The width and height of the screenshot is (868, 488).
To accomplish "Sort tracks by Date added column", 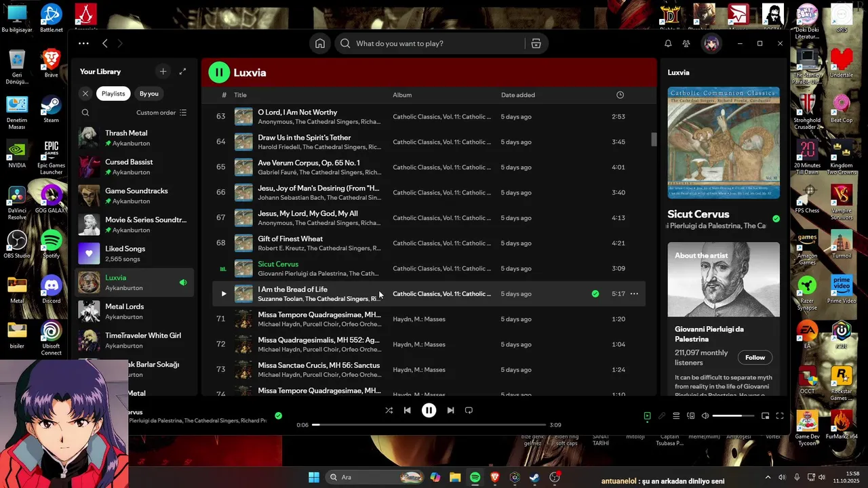I will coord(518,95).
